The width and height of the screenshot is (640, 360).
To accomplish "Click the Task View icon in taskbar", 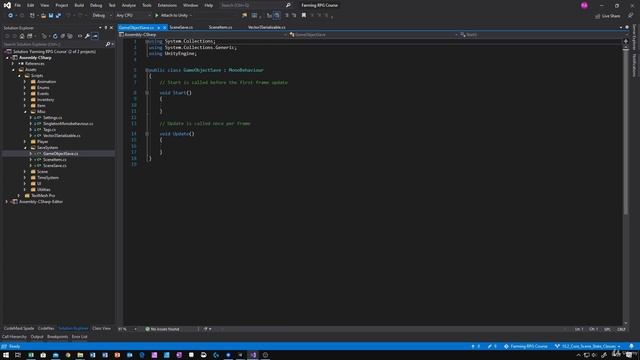I will [x=18, y=355].
